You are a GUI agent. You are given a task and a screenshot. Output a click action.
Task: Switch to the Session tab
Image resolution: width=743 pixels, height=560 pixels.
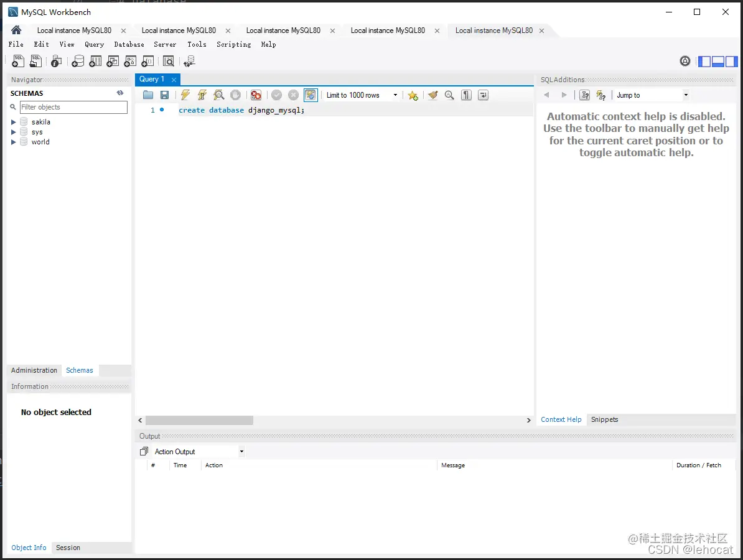(68, 547)
